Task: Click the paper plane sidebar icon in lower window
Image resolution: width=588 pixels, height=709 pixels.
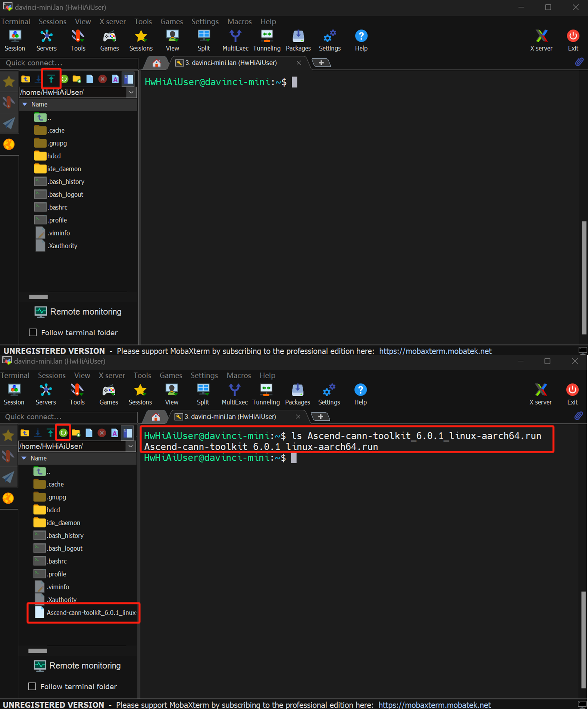Action: (9, 477)
